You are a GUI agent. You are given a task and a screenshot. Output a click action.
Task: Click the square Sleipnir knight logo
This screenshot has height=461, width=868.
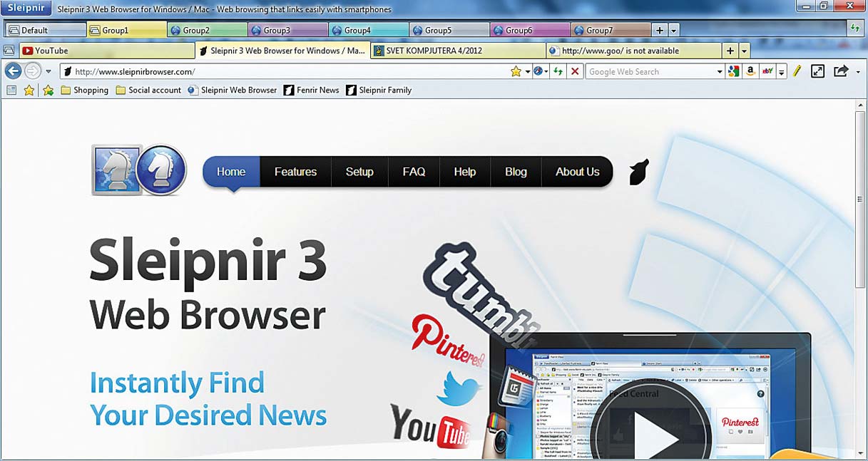[x=116, y=170]
